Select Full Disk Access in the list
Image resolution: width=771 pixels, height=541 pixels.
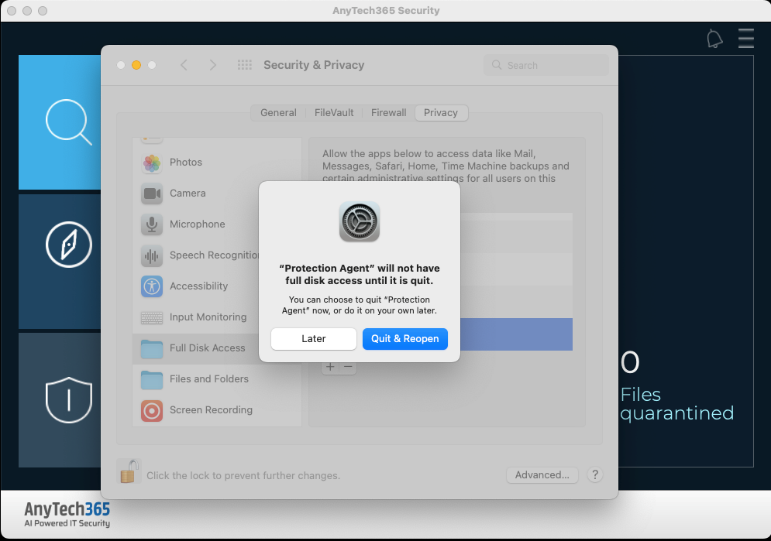tap(217, 349)
